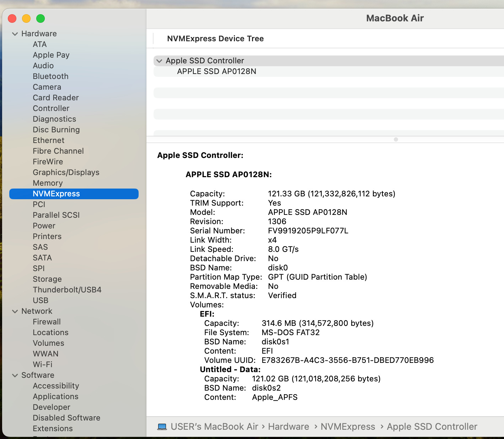Select the Firewall entry under Network
Image resolution: width=504 pixels, height=439 pixels.
[47, 322]
